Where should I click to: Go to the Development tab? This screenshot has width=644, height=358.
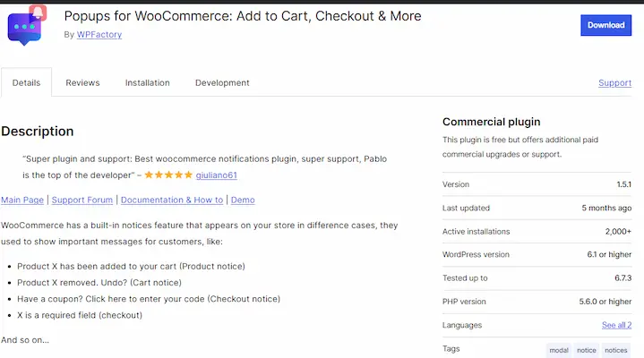point(222,83)
